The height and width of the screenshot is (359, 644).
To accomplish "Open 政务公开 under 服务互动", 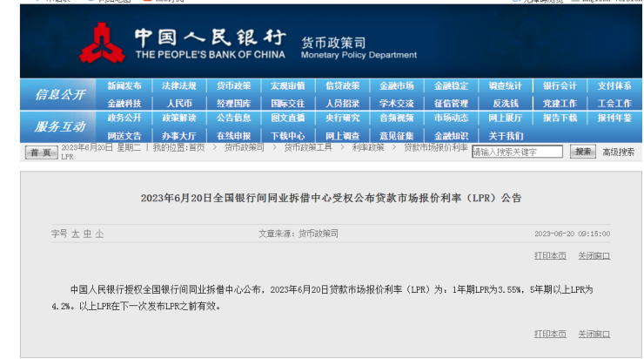I will 124,118.
